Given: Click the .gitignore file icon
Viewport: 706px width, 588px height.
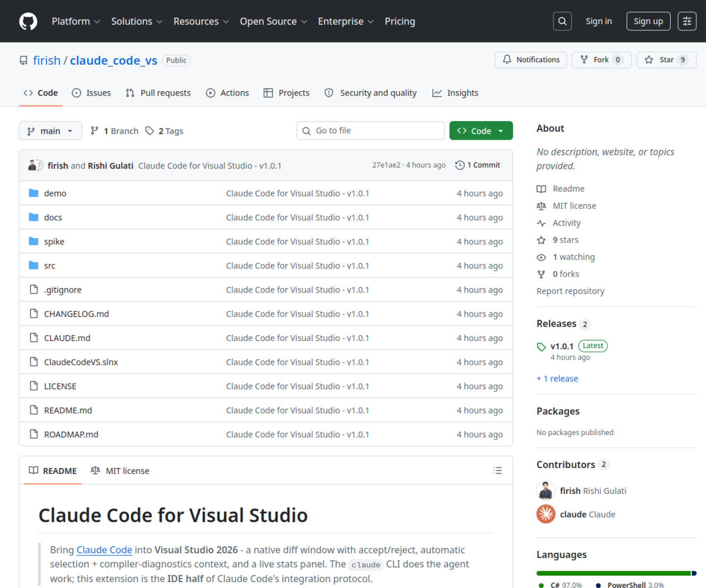Looking at the screenshot, I should point(34,290).
